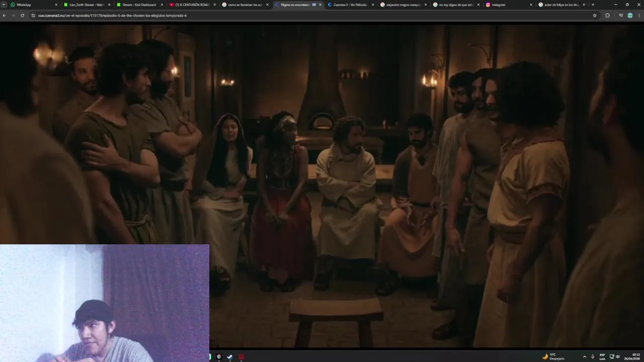Image resolution: width=644 pixels, height=362 pixels.
Task: Close the Cuevana 3 tab
Action: click(373, 5)
